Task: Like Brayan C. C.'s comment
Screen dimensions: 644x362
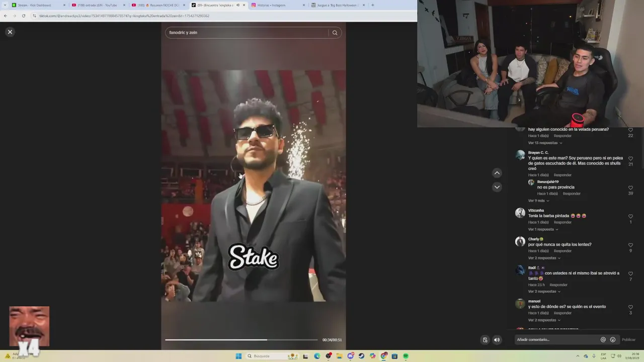Action: [630, 158]
